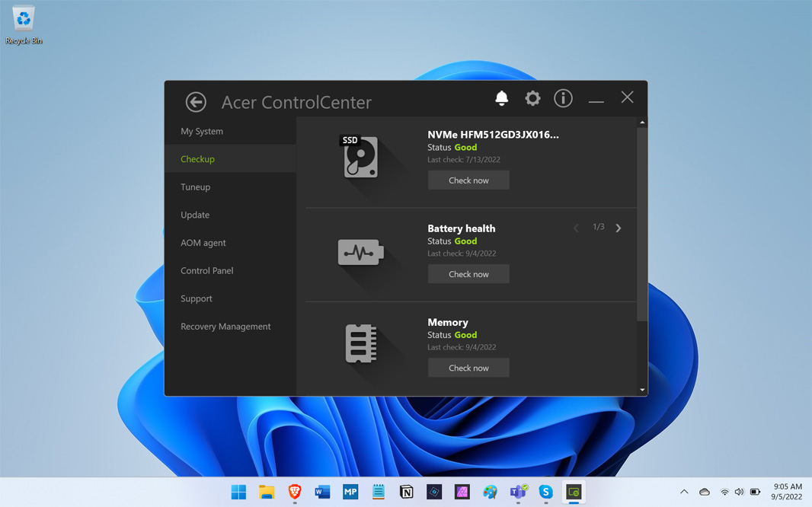
Task: Click the Memory chip icon
Action: (x=360, y=343)
